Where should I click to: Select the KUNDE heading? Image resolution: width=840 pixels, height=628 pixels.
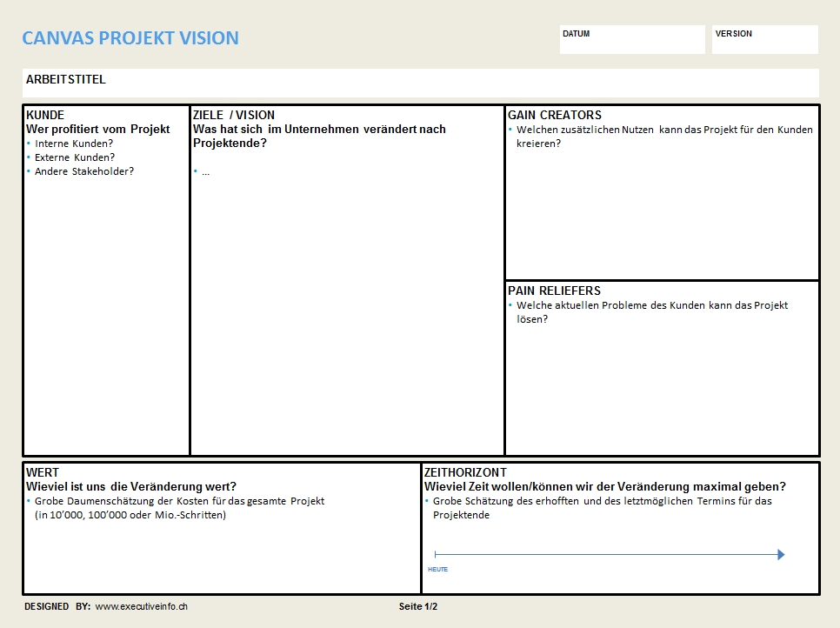pos(45,115)
